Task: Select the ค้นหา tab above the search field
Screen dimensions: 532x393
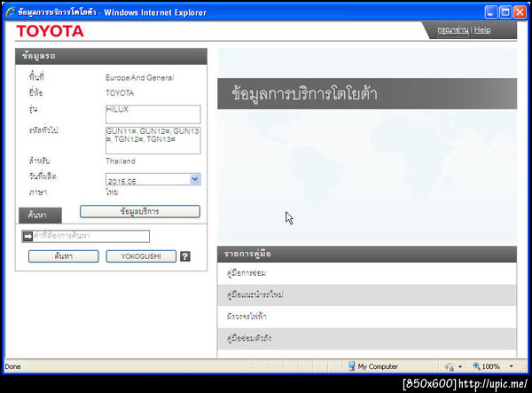Action: (40, 216)
